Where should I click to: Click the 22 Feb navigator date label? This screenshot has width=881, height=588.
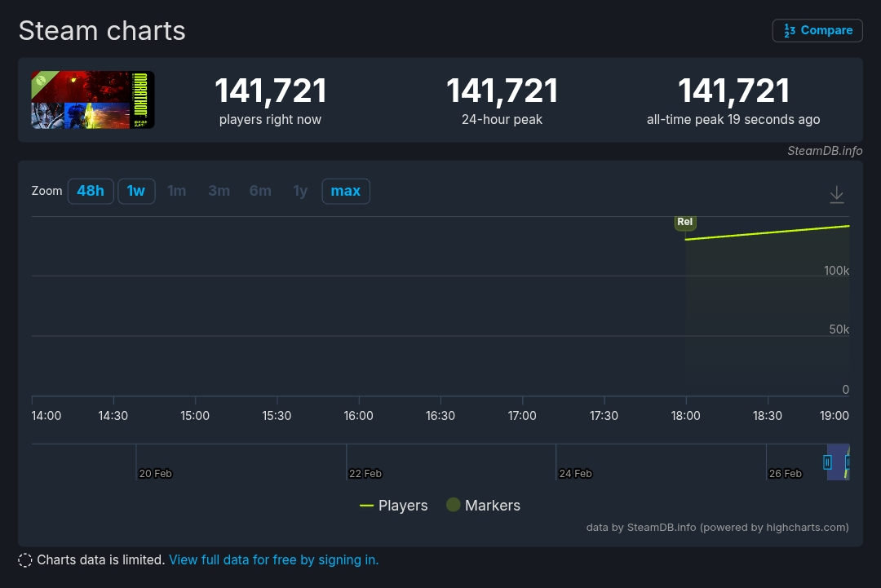click(x=365, y=474)
